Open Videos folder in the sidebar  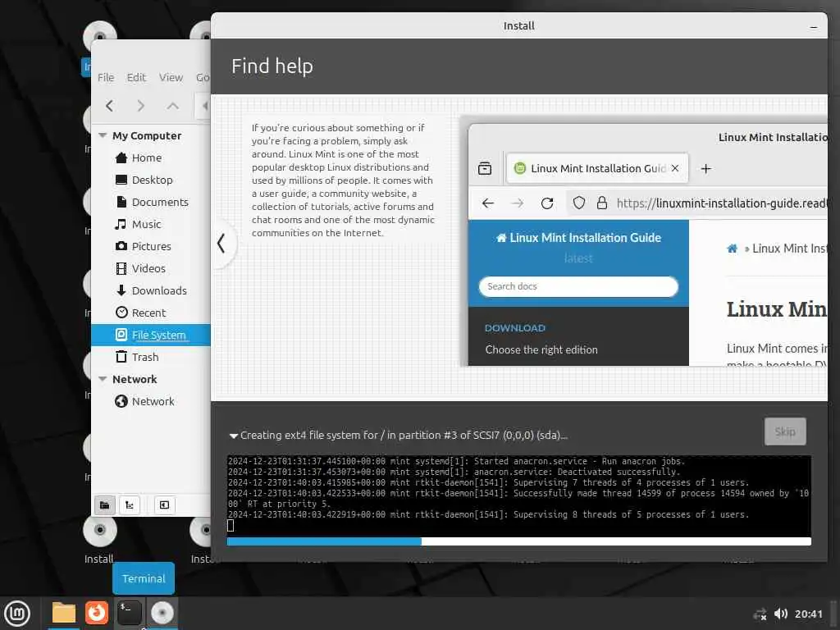pyautogui.click(x=151, y=268)
